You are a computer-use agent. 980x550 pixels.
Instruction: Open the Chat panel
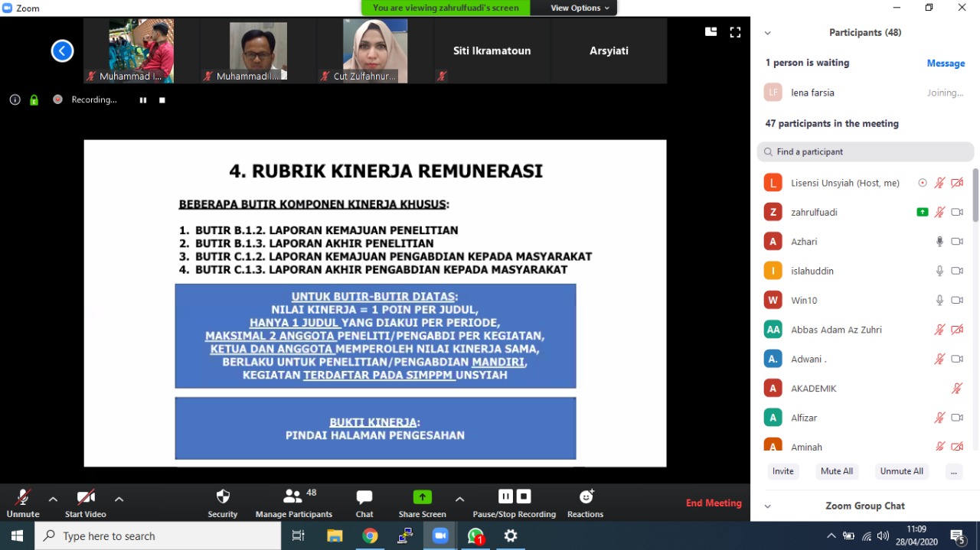tap(364, 503)
